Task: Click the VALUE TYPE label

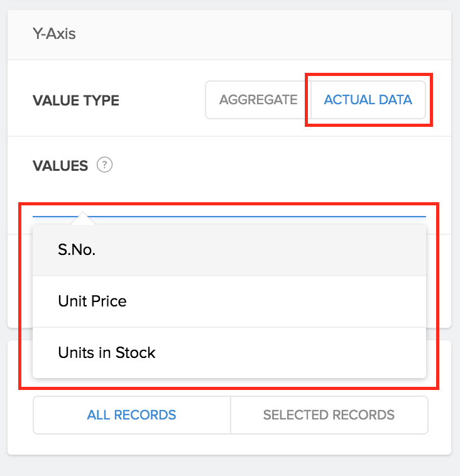Action: pyautogui.click(x=76, y=100)
